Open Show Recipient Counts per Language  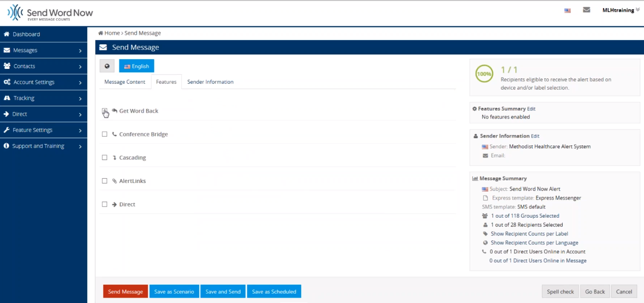point(534,243)
